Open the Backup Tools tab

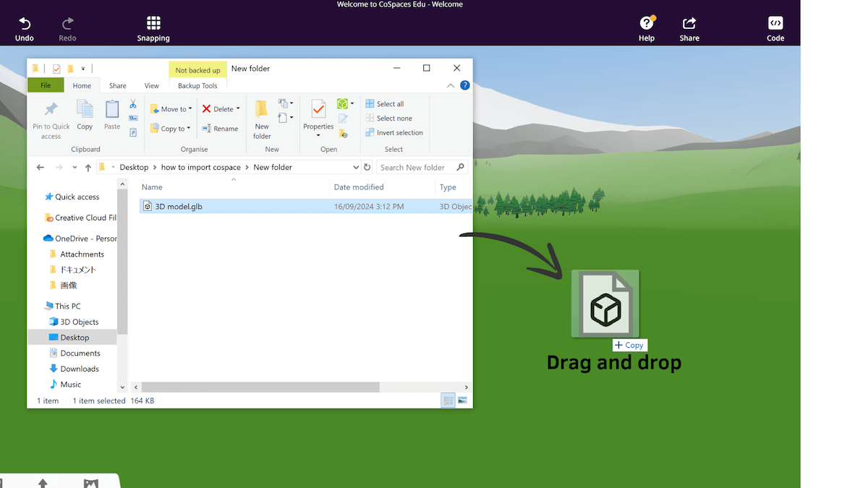(197, 85)
